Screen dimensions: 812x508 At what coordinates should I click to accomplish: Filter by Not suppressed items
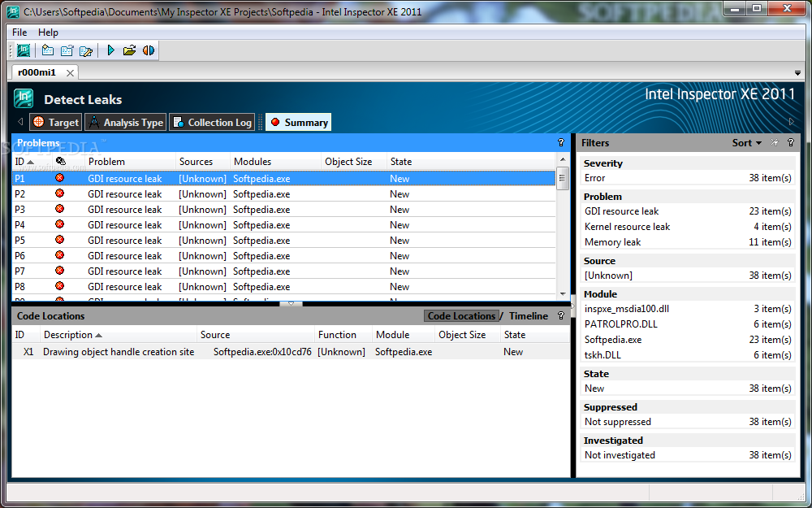[x=688, y=421]
